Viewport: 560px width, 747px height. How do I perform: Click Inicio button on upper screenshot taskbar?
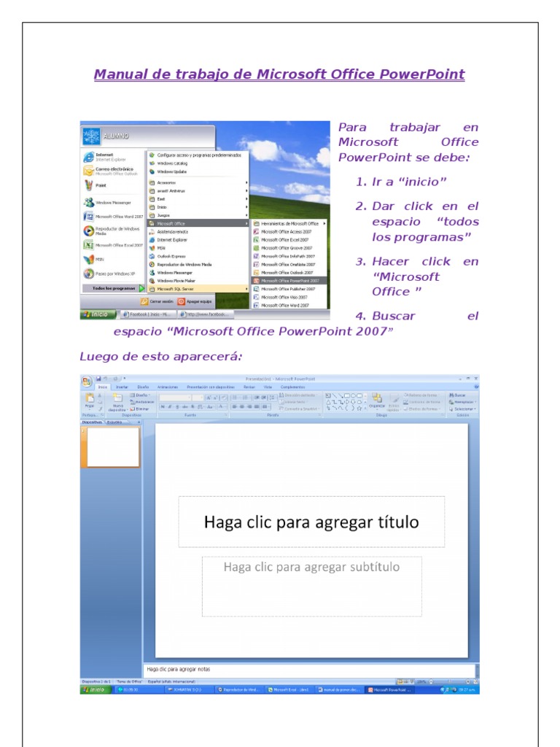click(98, 314)
